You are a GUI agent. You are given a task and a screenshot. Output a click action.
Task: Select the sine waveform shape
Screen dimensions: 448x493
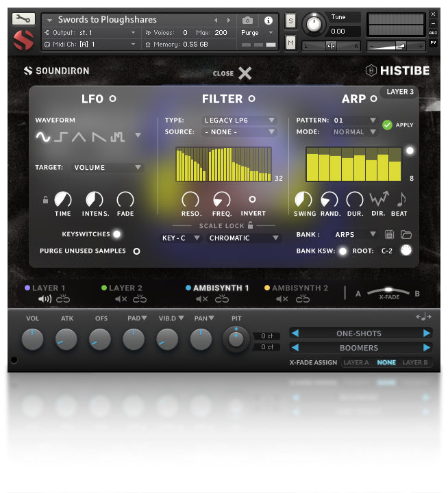click(43, 137)
